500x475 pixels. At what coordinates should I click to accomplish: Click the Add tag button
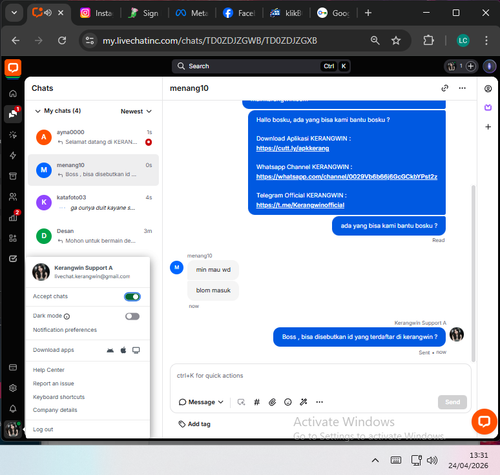(x=194, y=424)
